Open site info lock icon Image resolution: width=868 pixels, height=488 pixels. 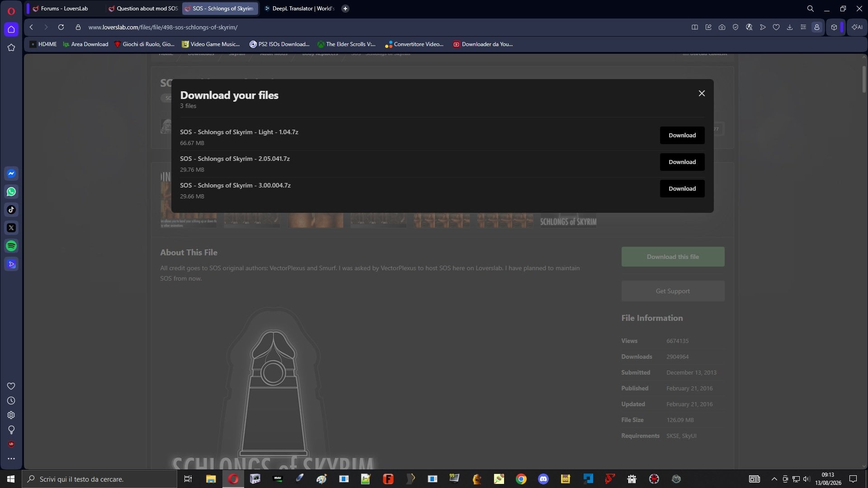click(78, 27)
